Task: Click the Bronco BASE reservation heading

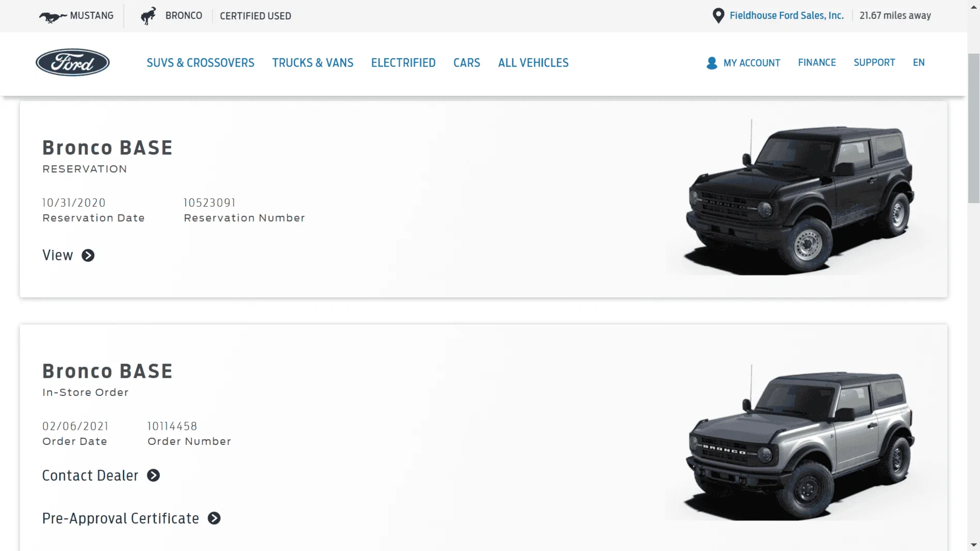Action: (107, 148)
